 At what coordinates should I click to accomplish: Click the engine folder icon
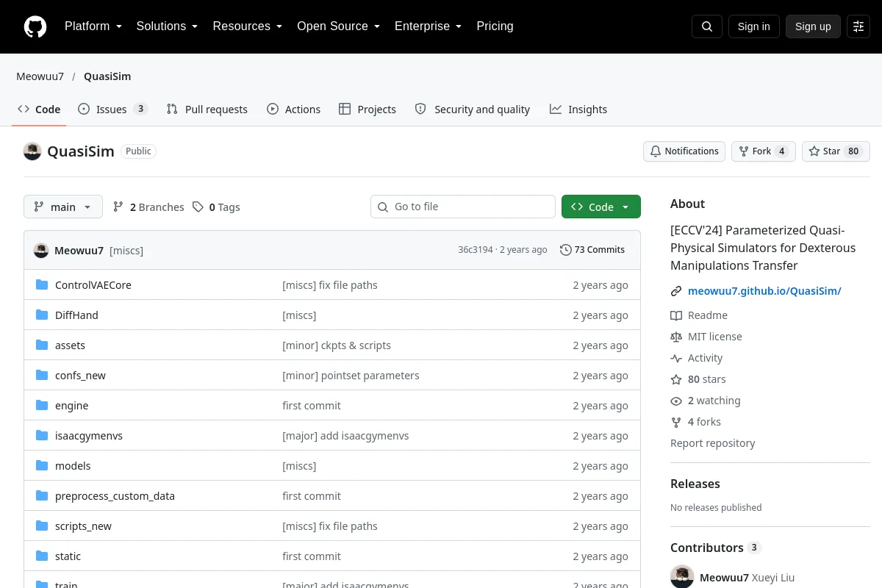(x=42, y=406)
